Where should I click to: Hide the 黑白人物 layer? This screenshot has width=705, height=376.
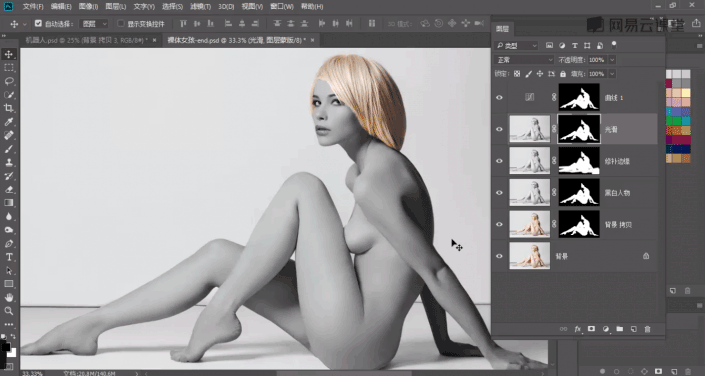point(499,192)
